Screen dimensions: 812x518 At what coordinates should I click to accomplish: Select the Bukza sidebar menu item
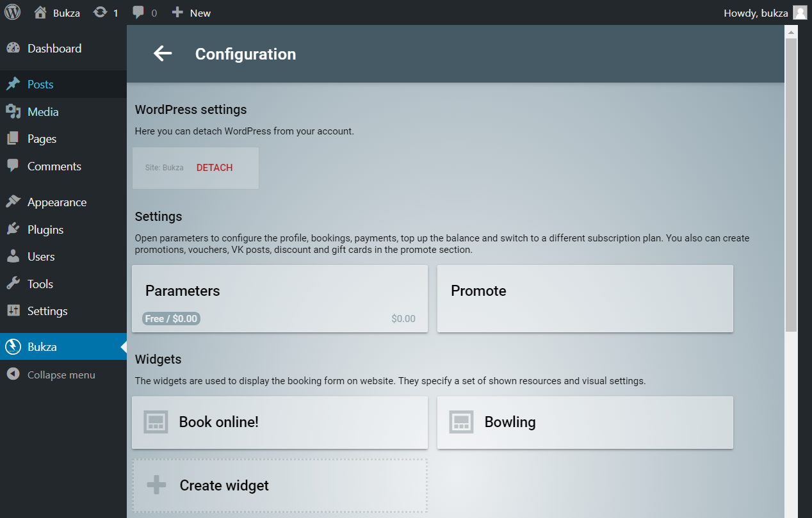coord(42,347)
